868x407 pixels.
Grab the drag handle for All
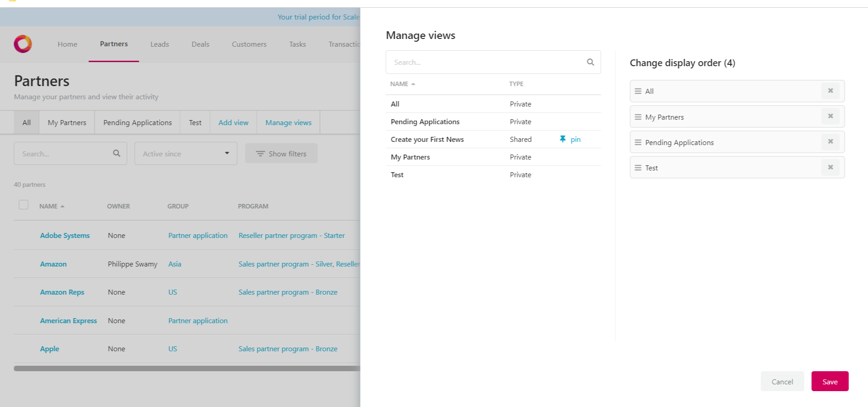tap(638, 91)
